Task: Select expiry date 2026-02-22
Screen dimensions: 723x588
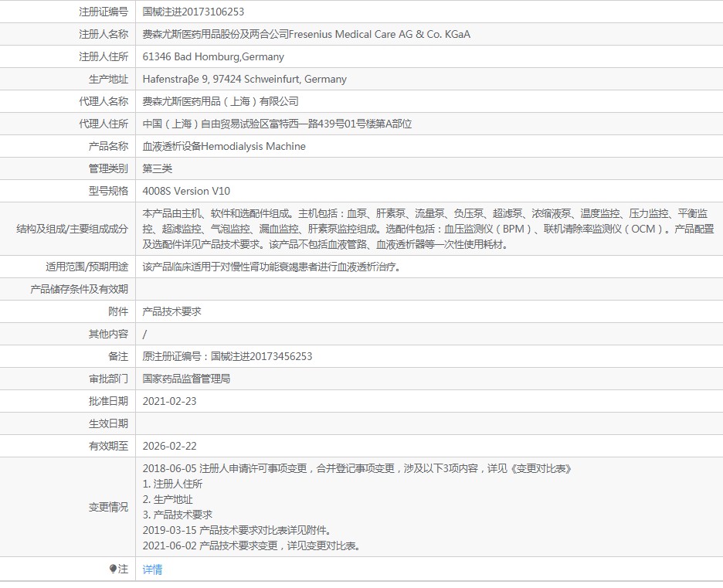Action: pyautogui.click(x=170, y=447)
